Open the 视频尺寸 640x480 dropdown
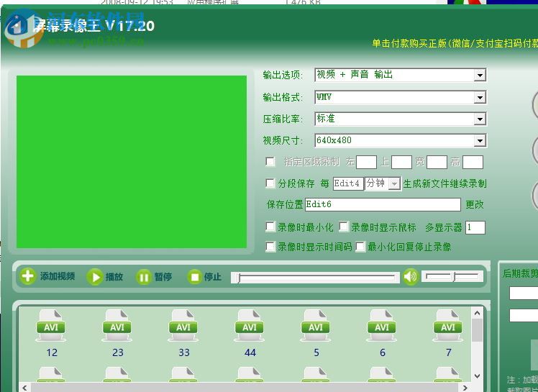The width and height of the screenshot is (538, 392). [x=480, y=140]
